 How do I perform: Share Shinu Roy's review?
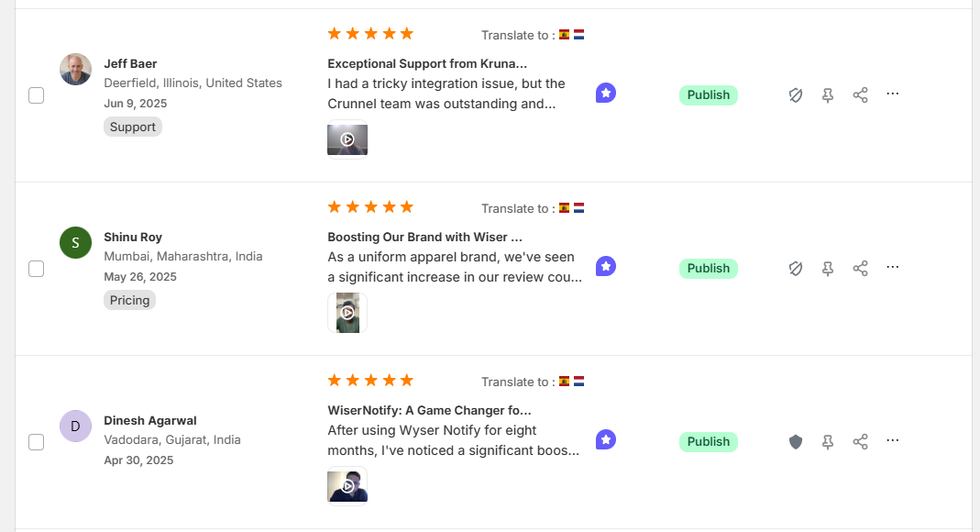click(860, 269)
